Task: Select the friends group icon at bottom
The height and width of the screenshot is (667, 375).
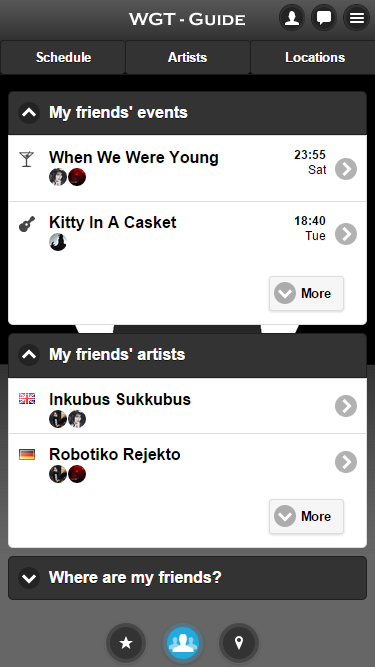Action: tap(183, 643)
